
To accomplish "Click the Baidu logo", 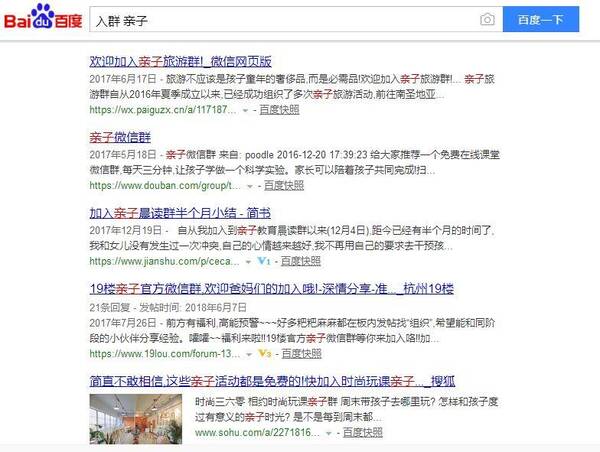I will (43, 16).
